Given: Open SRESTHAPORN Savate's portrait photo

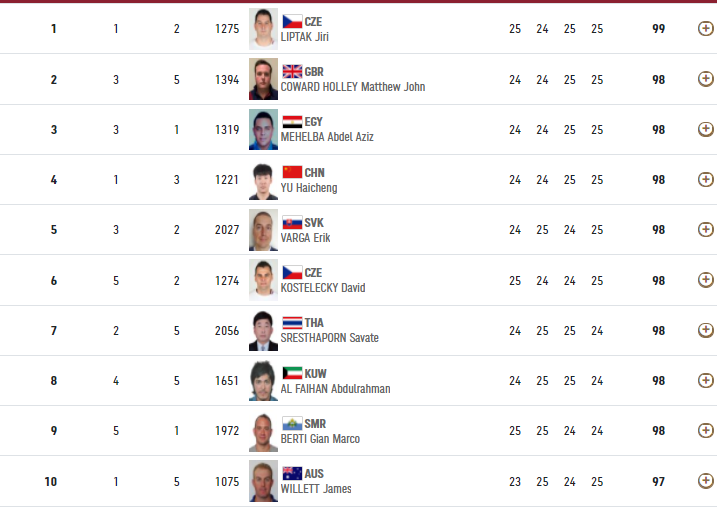Looking at the screenshot, I should coord(263,330).
